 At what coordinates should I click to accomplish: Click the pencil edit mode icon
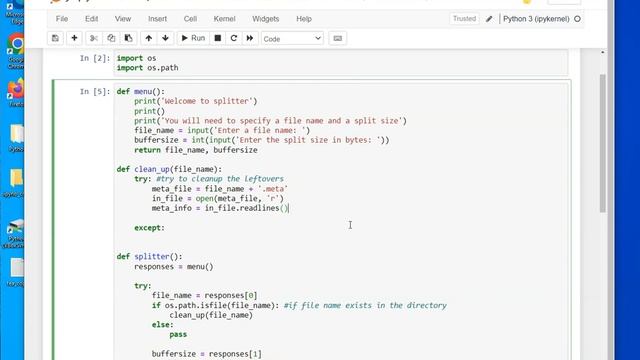(489, 19)
